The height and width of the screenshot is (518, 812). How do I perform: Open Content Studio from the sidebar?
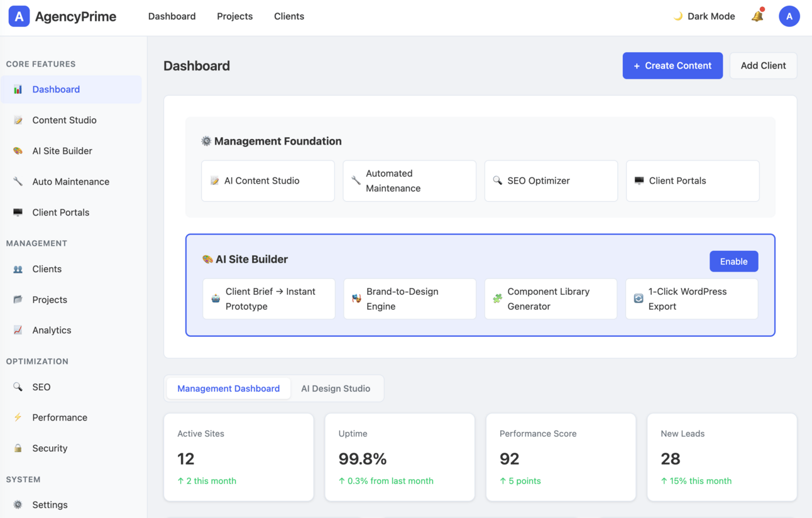[64, 120]
